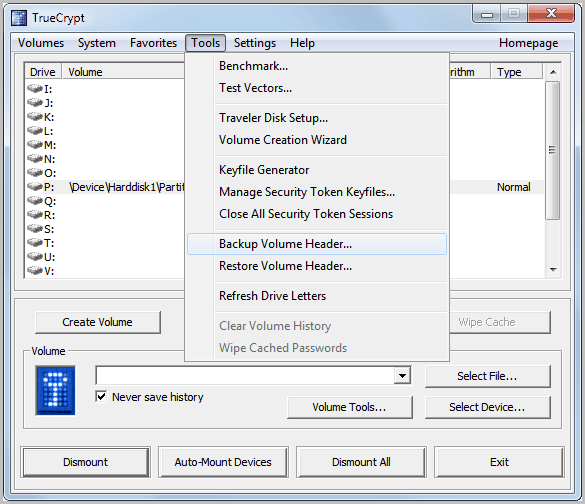Click the drive icon for L:
Viewport: 585px width, 504px height.
(x=35, y=131)
